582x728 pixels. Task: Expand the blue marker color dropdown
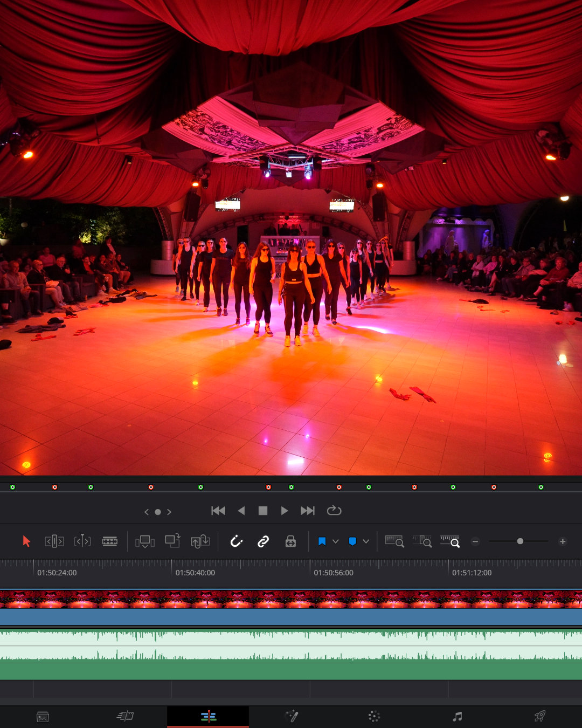point(366,541)
